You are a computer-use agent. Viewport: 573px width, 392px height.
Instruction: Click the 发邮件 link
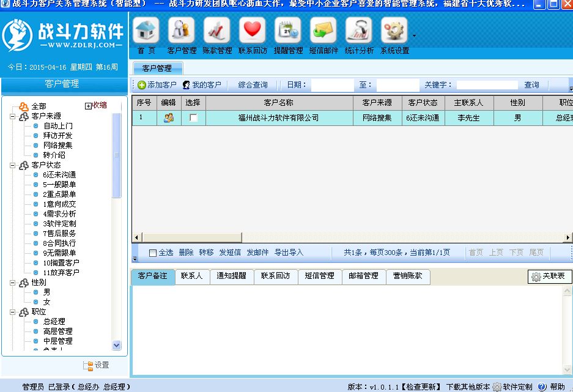click(257, 253)
